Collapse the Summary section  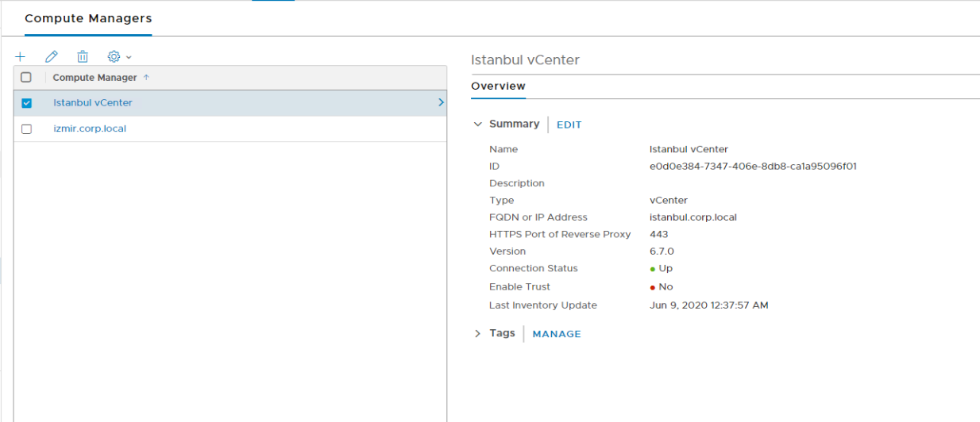tap(477, 125)
